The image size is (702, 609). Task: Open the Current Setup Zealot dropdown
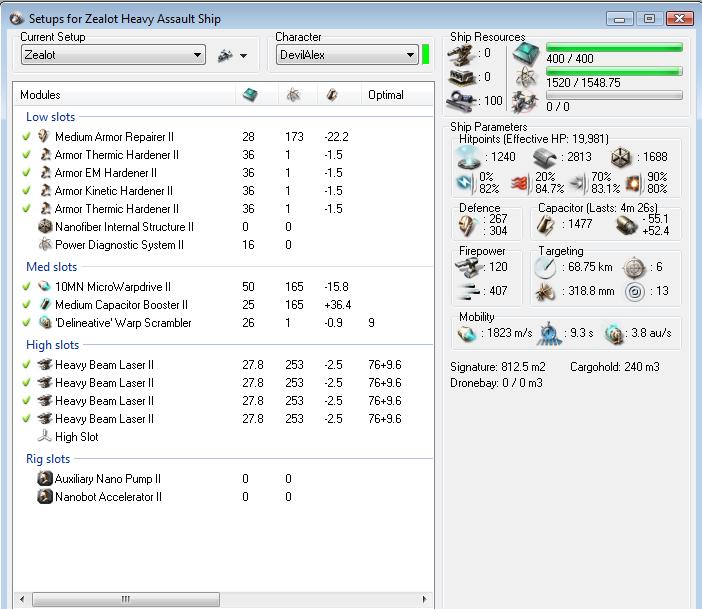pyautogui.click(x=113, y=55)
